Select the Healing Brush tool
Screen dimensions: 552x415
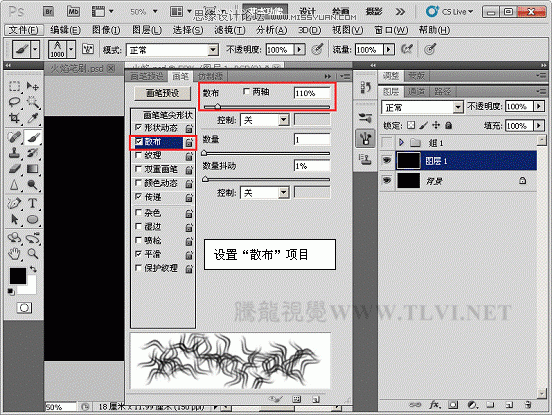(x=14, y=137)
